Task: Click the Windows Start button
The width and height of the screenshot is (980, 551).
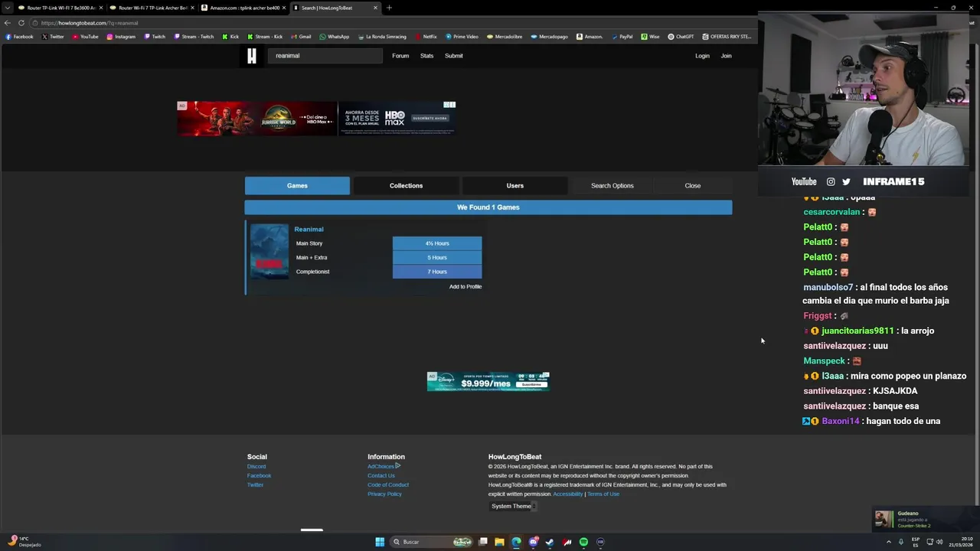Action: [x=380, y=542]
